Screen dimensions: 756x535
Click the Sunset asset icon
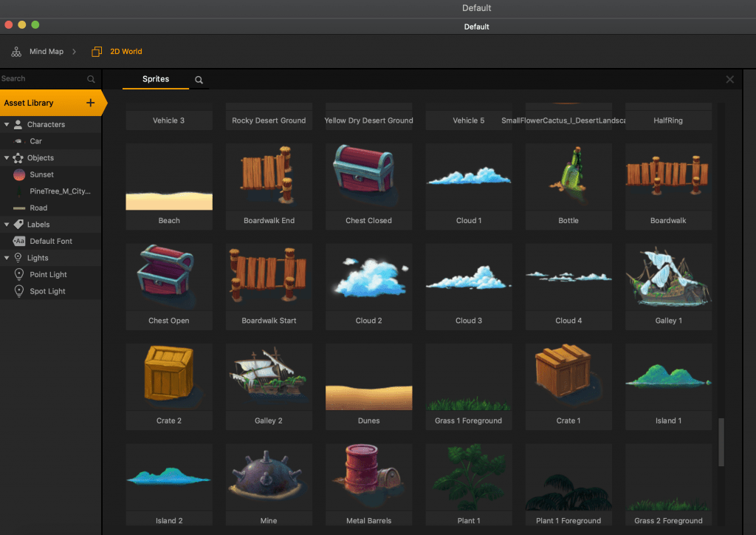pos(18,174)
